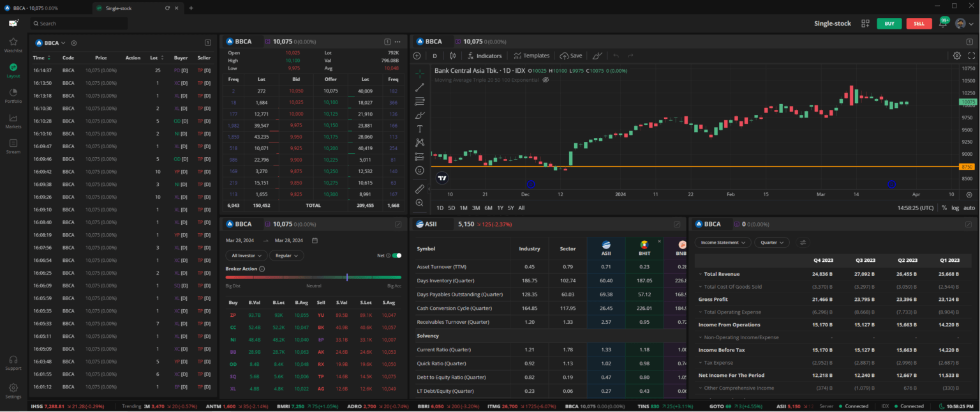
Task: Toggle visibility of Moving Average Triple indicator
Action: (x=546, y=80)
